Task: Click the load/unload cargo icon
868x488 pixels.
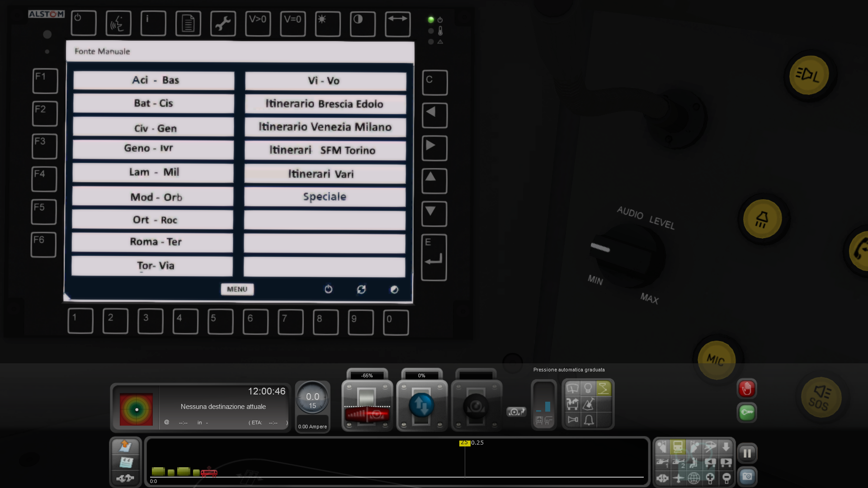Action: (x=572, y=404)
